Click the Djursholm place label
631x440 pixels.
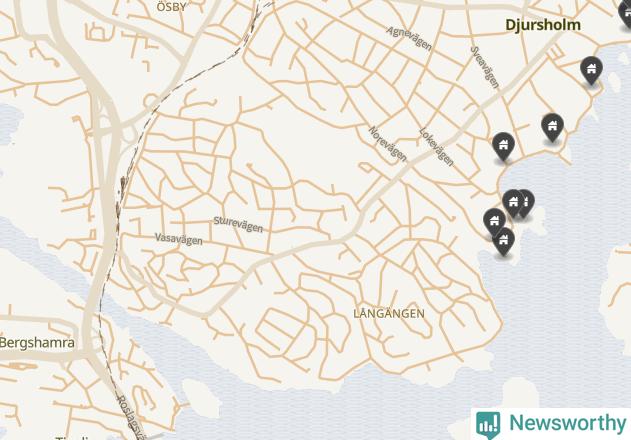point(543,25)
